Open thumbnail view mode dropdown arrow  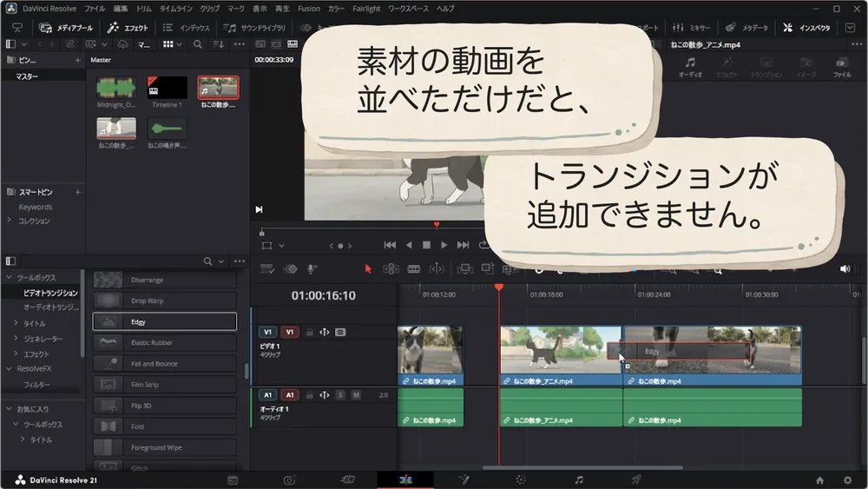tap(180, 44)
